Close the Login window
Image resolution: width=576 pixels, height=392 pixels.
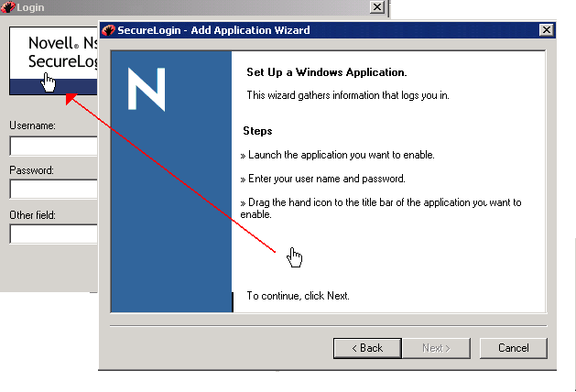coord(377,7)
